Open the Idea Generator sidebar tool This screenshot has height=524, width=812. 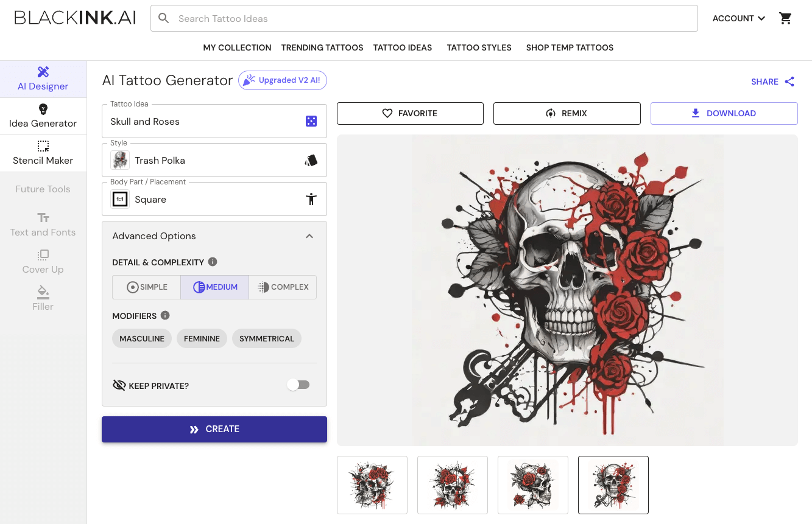43,116
